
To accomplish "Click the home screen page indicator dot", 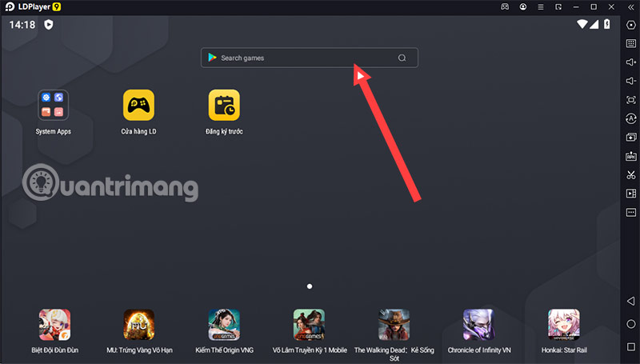I will tap(310, 286).
